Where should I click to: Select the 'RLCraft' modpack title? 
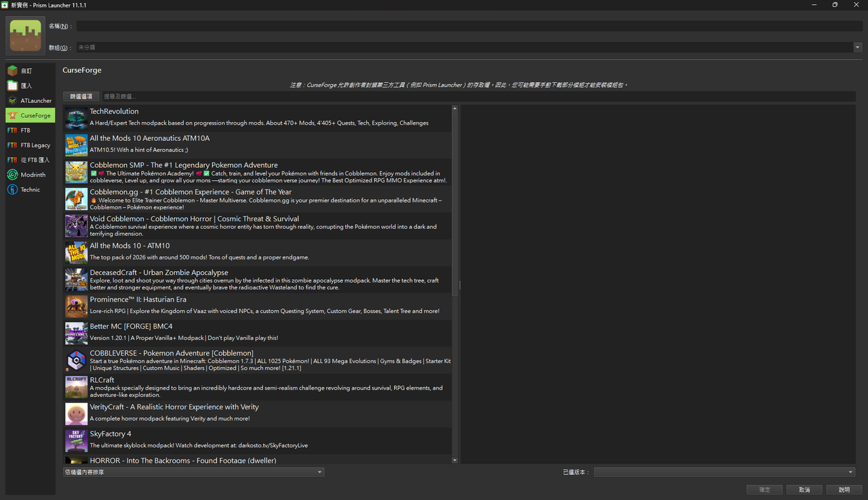102,380
